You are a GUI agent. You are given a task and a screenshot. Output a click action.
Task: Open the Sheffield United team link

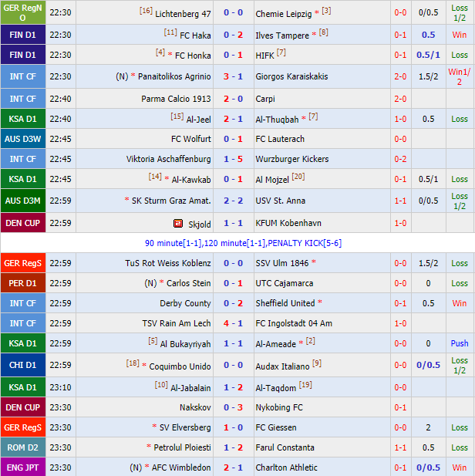click(x=285, y=303)
